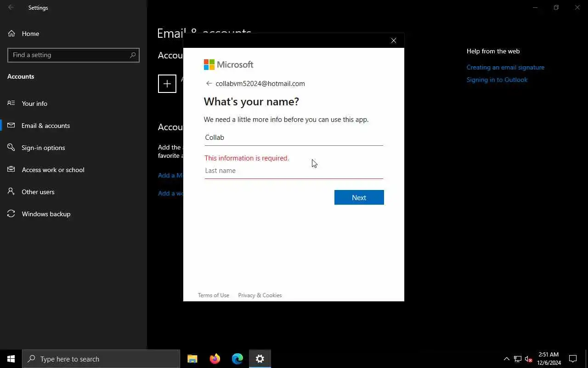Click the 'This information is required.' error text
This screenshot has height=368, width=588.
[247, 158]
